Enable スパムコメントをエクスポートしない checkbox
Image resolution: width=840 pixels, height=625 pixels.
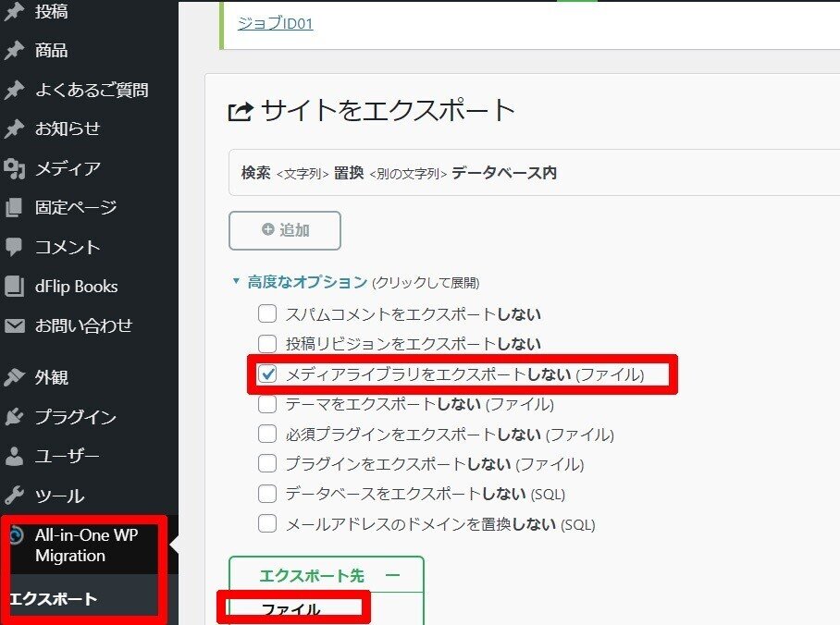click(266, 314)
